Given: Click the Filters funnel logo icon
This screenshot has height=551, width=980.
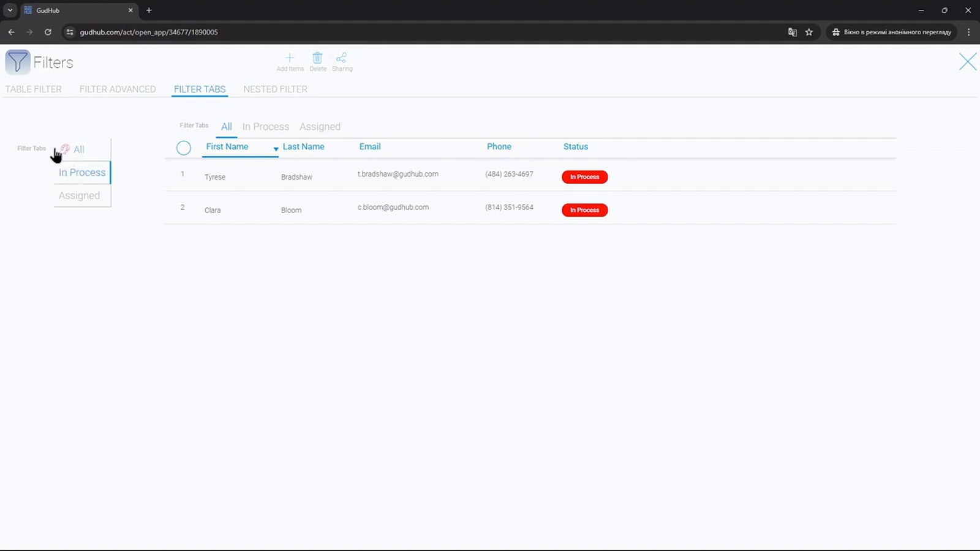Looking at the screenshot, I should pyautogui.click(x=18, y=62).
